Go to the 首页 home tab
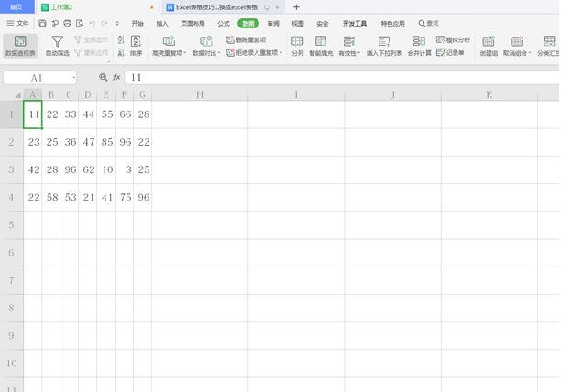This screenshot has width=561, height=392. pos(16,7)
